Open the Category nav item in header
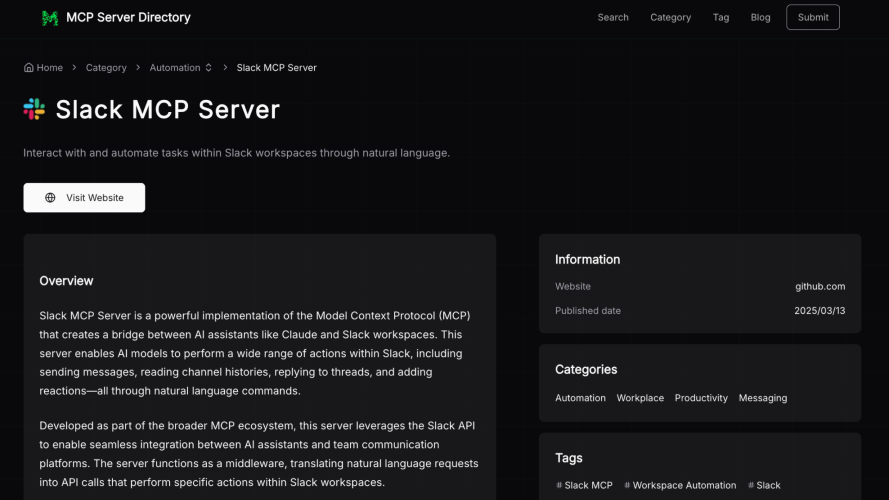 coord(670,18)
